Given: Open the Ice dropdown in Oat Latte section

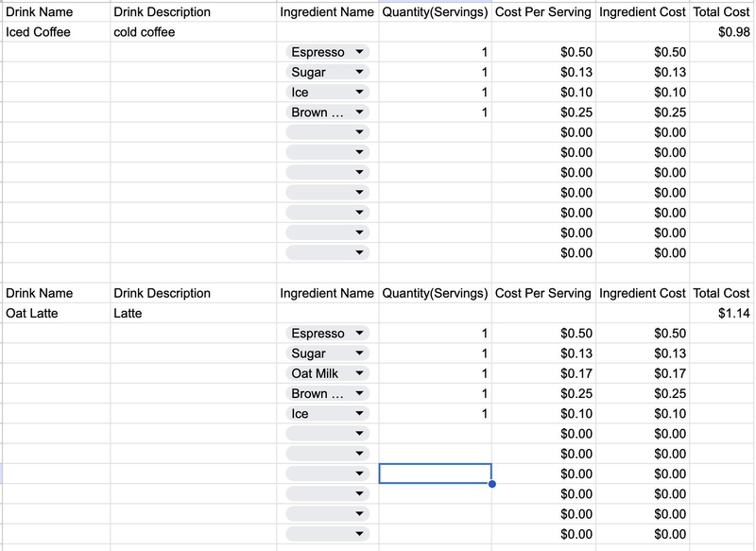Looking at the screenshot, I should [359, 414].
